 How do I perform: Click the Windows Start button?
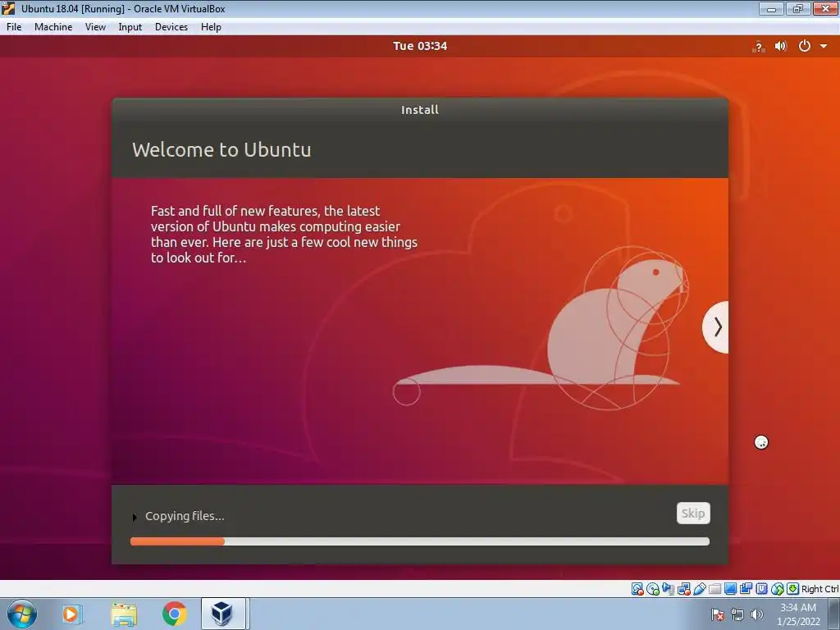[x=22, y=614]
